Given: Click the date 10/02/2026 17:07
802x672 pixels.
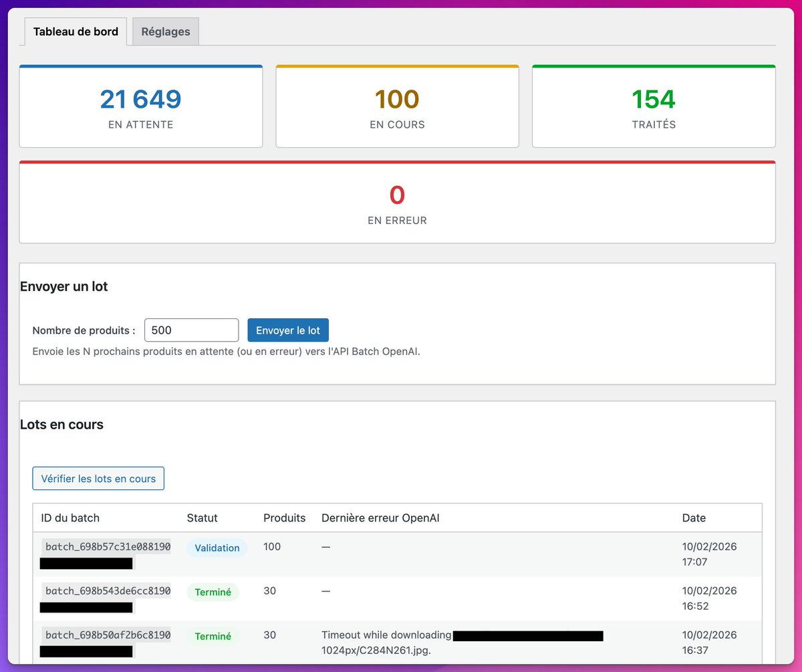Looking at the screenshot, I should click(709, 554).
